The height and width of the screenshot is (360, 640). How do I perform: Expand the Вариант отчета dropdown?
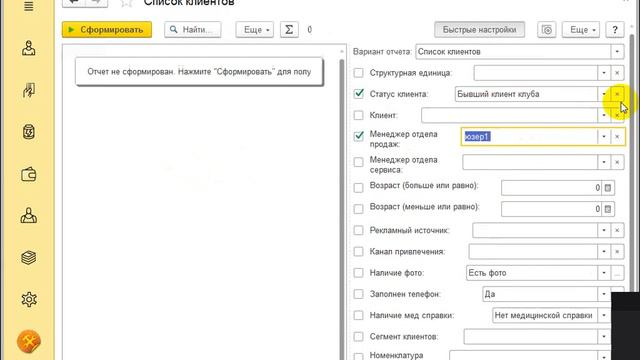pyautogui.click(x=617, y=52)
